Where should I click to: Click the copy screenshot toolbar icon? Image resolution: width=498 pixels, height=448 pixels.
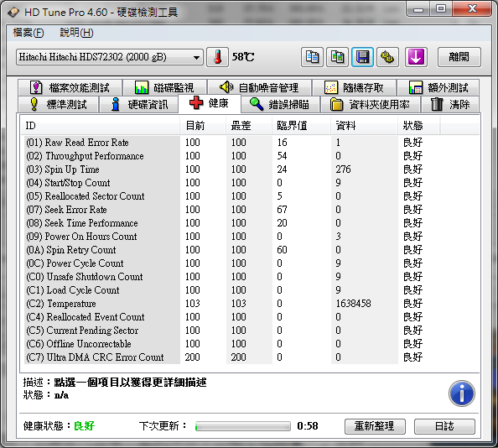point(337,57)
